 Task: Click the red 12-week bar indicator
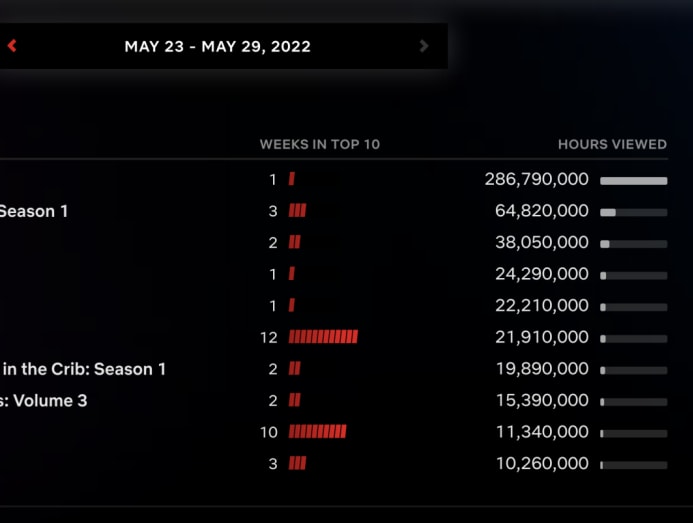(x=323, y=337)
